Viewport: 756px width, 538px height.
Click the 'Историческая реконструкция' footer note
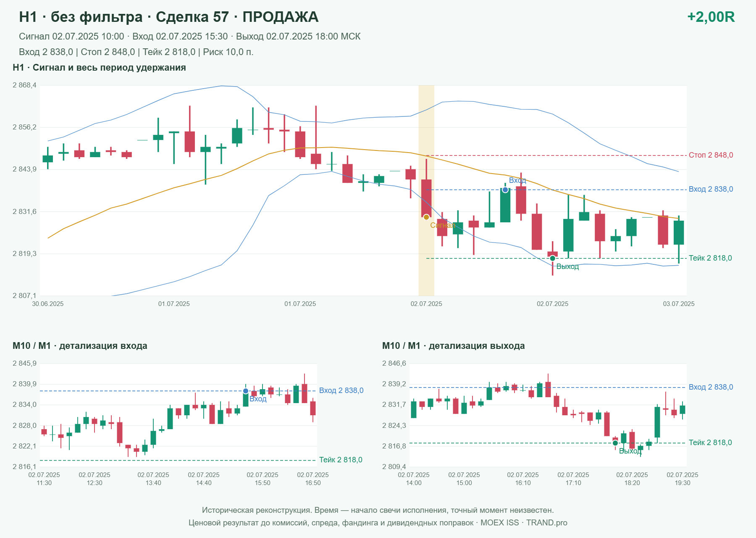tap(378, 510)
